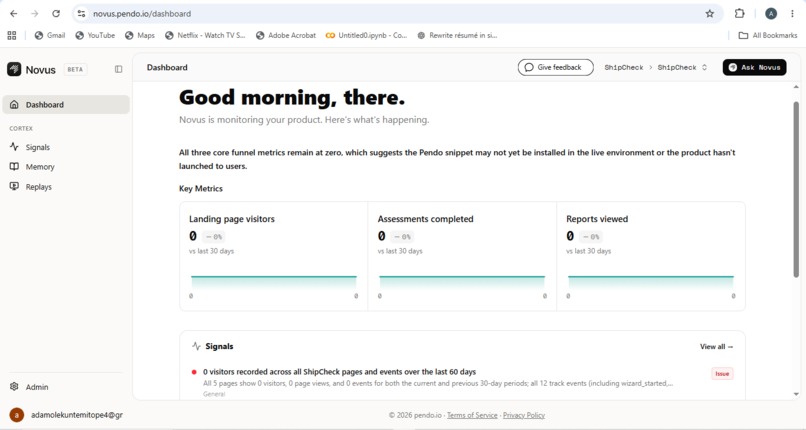
Task: Open the Adobe Acrobat bookmark
Action: [286, 35]
